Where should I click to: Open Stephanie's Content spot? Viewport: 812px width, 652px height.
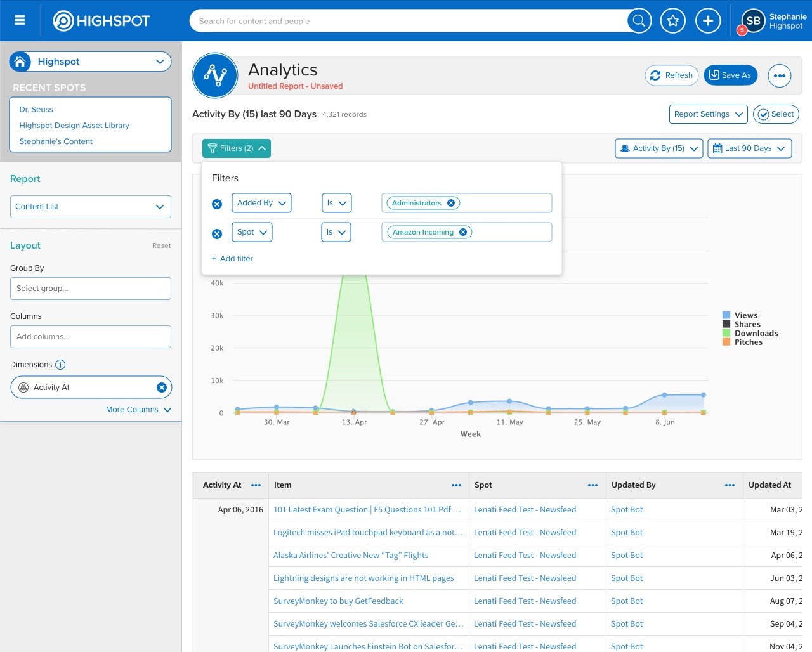pos(56,141)
